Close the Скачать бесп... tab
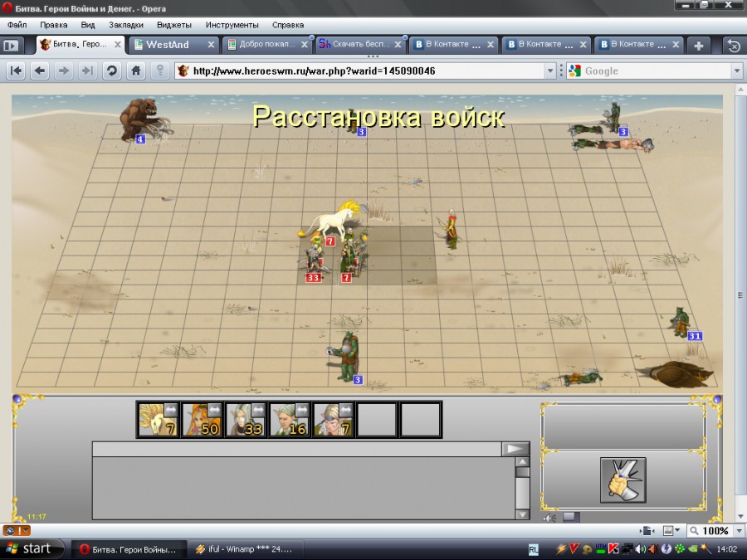747x560 pixels. pos(398,45)
